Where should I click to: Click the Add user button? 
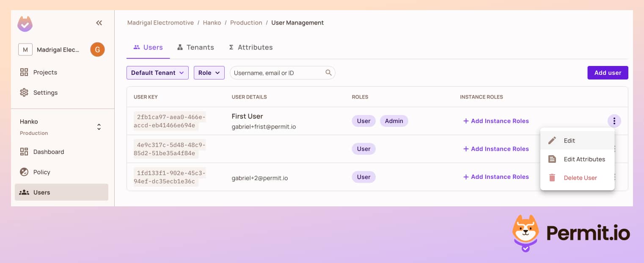pos(608,73)
